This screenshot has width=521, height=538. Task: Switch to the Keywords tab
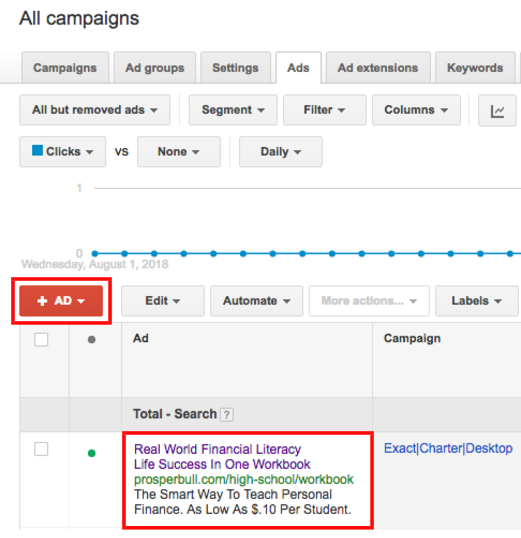(x=475, y=68)
